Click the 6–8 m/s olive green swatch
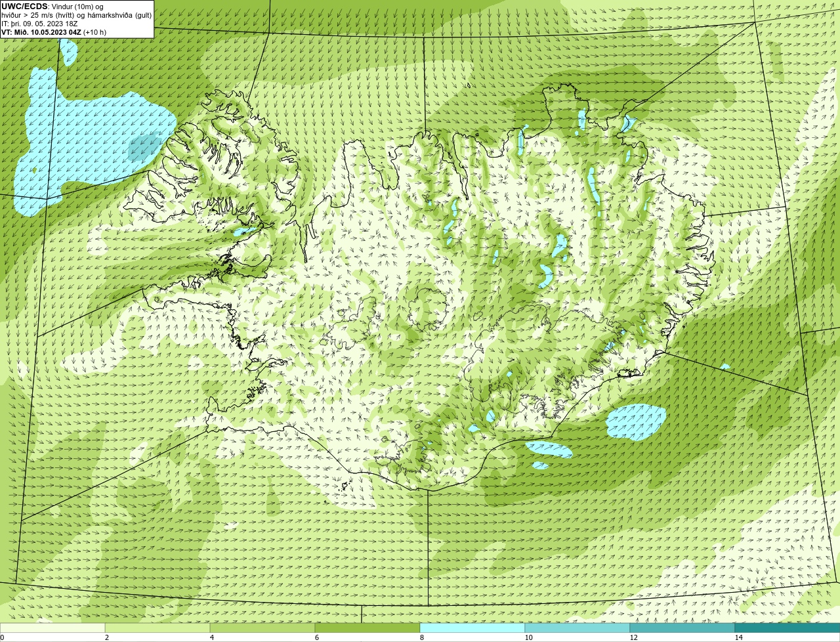The width and height of the screenshot is (840, 642). pyautogui.click(x=367, y=628)
